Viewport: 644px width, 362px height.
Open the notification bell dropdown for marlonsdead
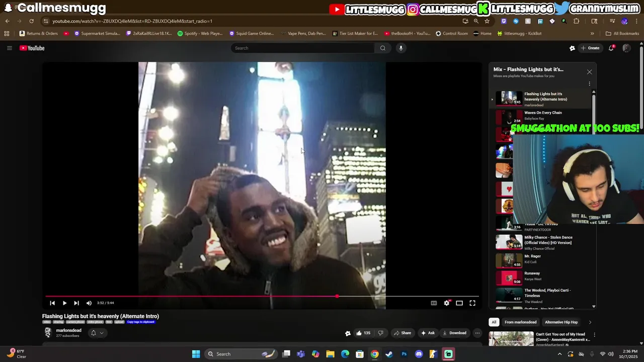97,333
